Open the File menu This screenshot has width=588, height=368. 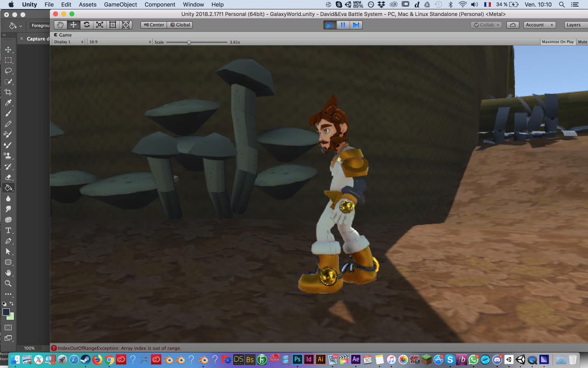click(x=49, y=5)
